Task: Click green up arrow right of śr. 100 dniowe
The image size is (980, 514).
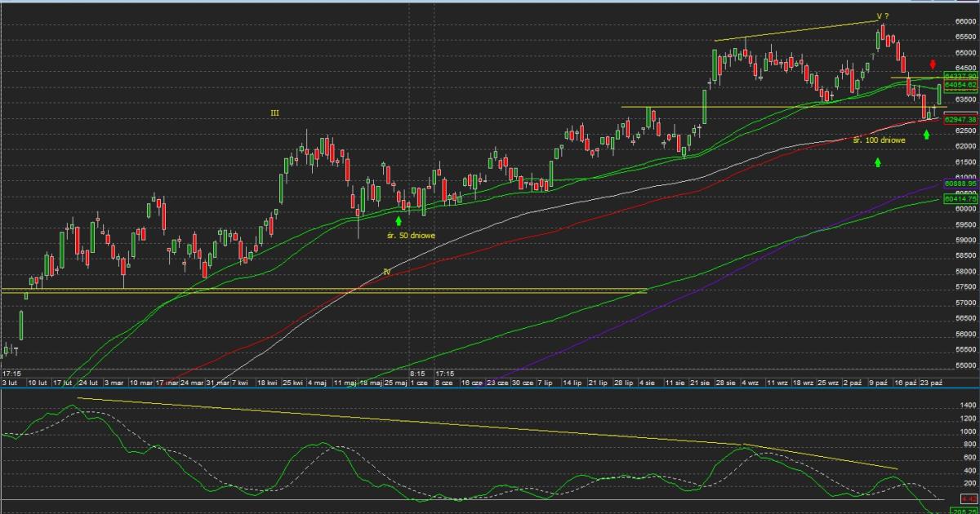Action: point(927,134)
